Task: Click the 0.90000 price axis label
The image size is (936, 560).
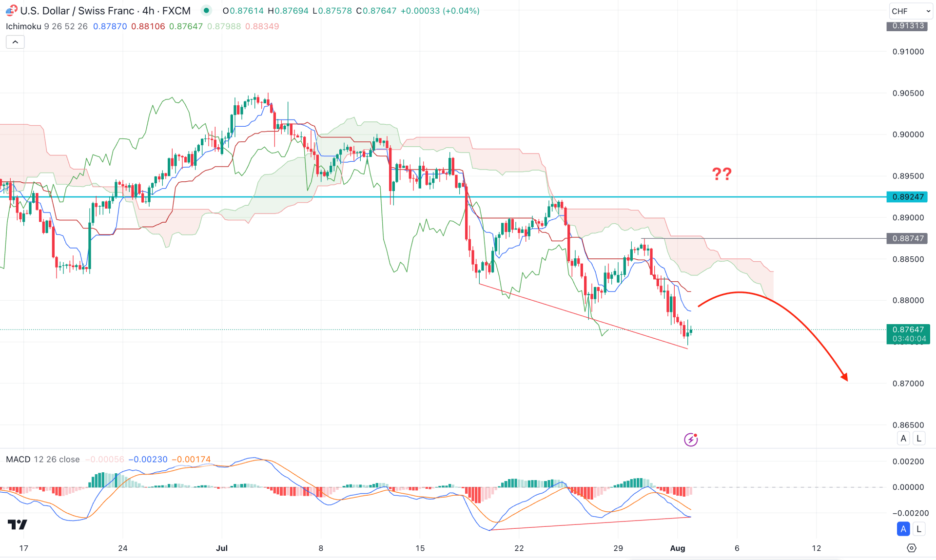Action: click(908, 135)
